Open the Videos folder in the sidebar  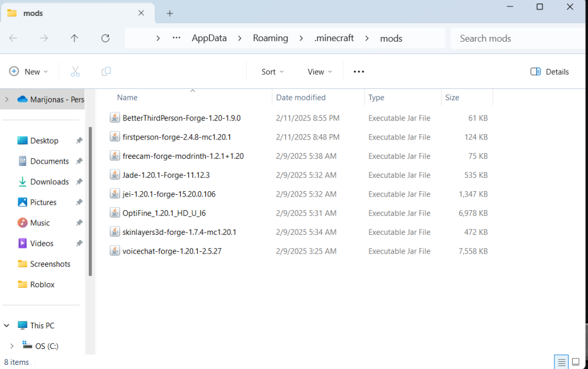(42, 244)
